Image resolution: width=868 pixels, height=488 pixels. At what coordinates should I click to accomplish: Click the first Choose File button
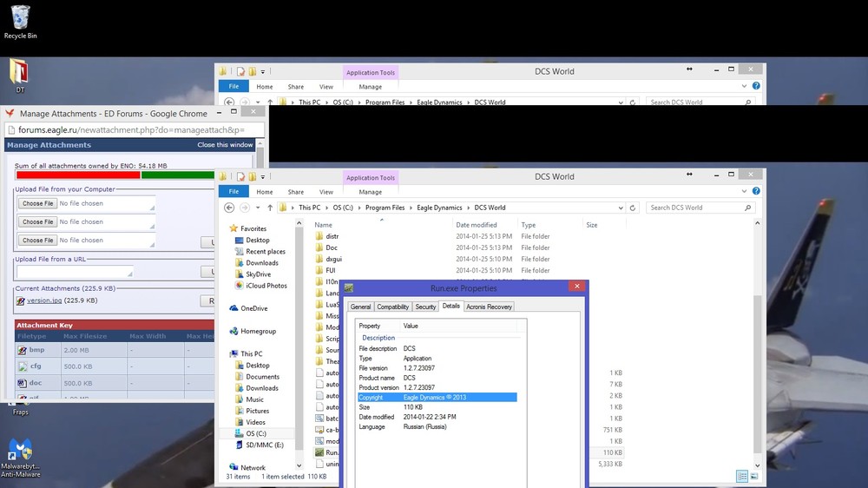pos(37,203)
